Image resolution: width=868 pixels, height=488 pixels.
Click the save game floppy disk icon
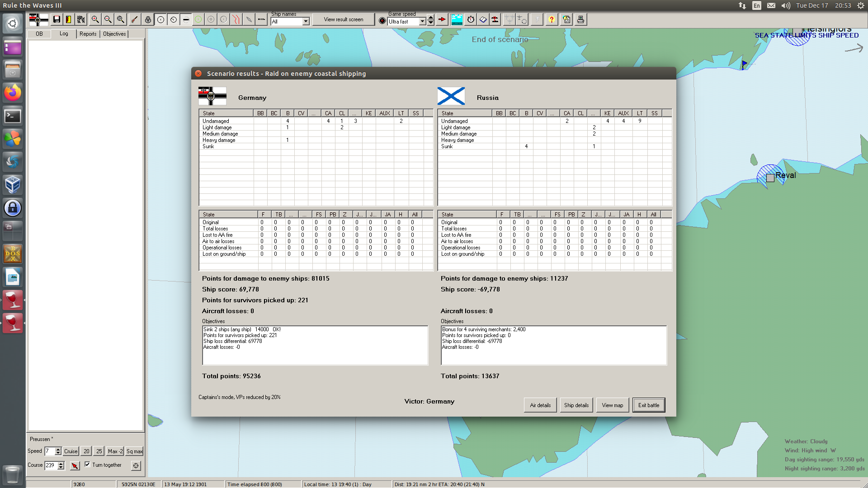(x=57, y=19)
